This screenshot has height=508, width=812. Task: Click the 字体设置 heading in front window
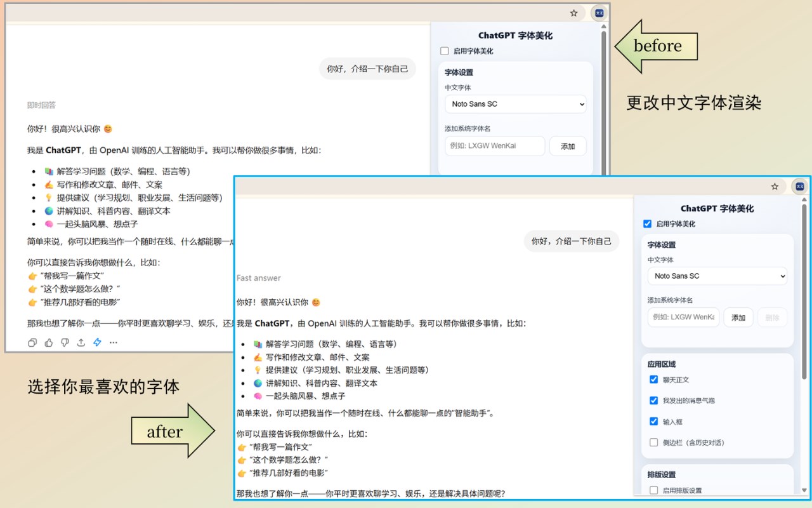661,245
